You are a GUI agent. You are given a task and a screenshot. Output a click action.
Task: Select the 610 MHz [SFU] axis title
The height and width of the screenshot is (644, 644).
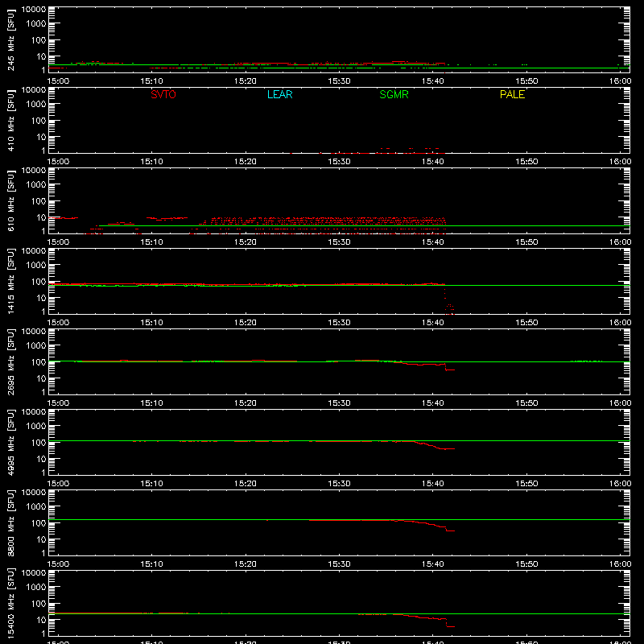(11, 200)
